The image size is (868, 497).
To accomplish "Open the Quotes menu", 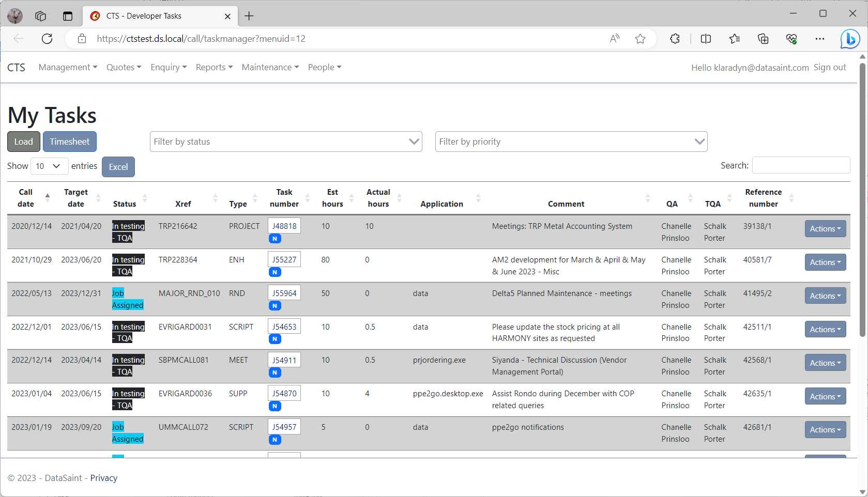I will [124, 67].
